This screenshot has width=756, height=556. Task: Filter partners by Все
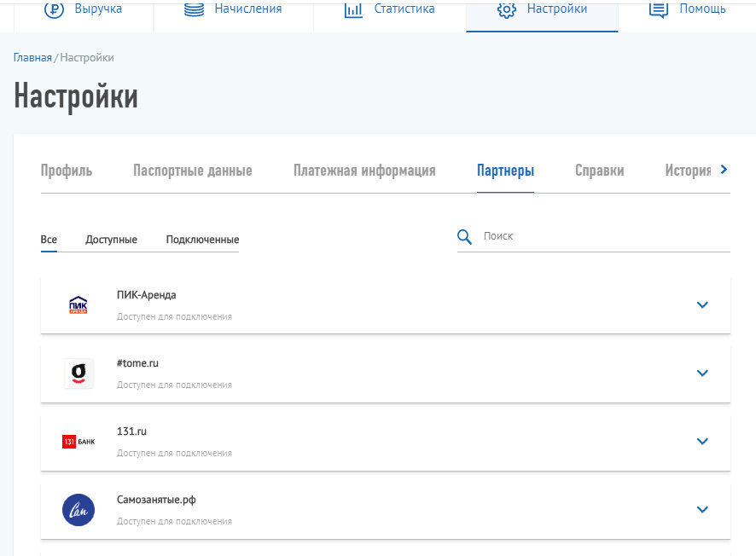pos(49,240)
